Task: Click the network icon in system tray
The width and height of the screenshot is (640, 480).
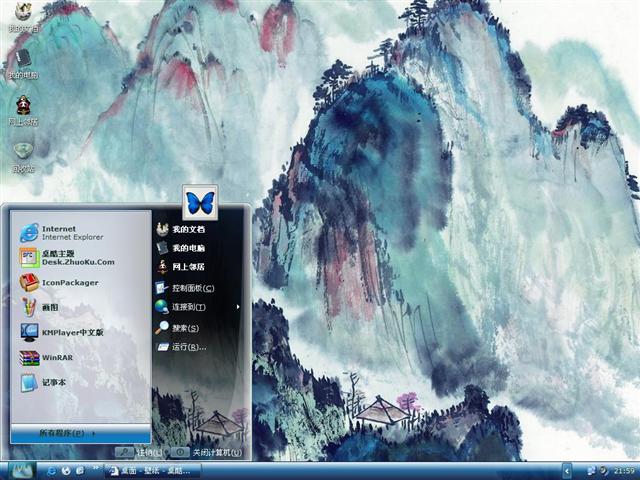Action: tap(591, 471)
